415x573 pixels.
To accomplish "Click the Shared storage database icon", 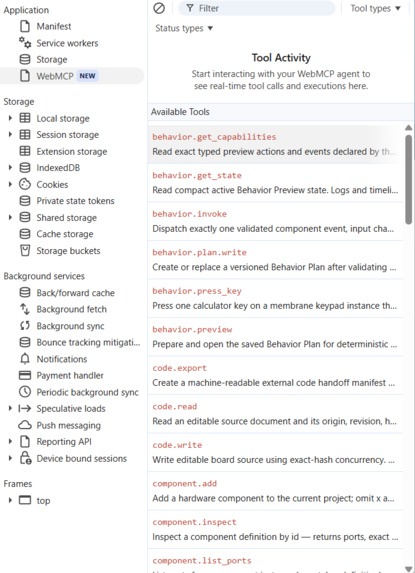I will (x=25, y=217).
